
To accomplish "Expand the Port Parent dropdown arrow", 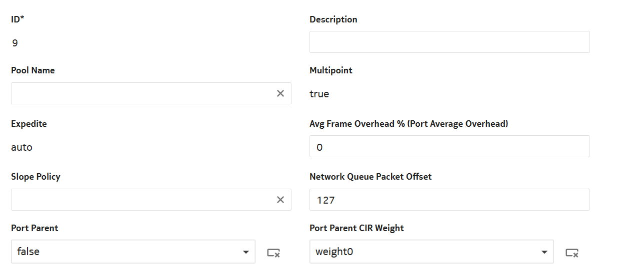I will point(245,252).
